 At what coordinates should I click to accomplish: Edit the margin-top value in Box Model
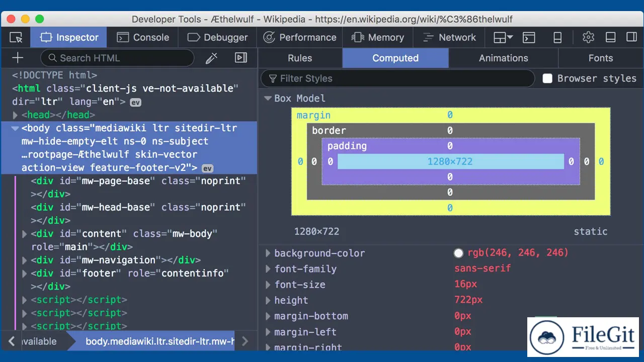tap(450, 115)
